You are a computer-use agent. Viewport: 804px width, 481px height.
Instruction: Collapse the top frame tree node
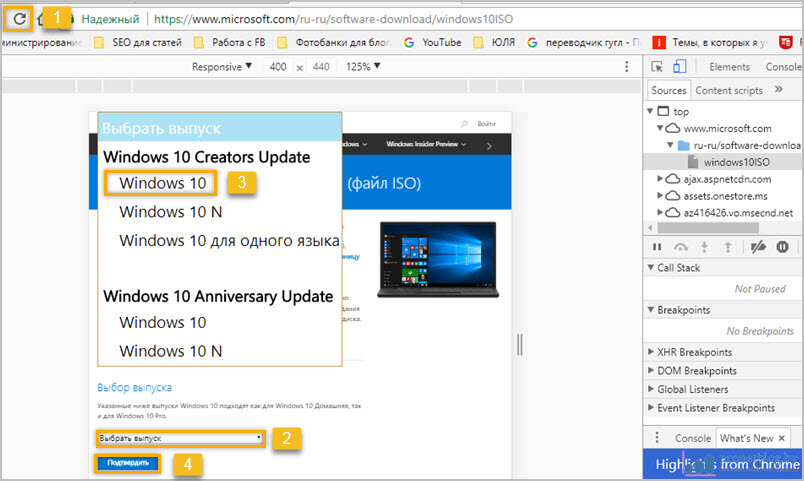coord(650,111)
